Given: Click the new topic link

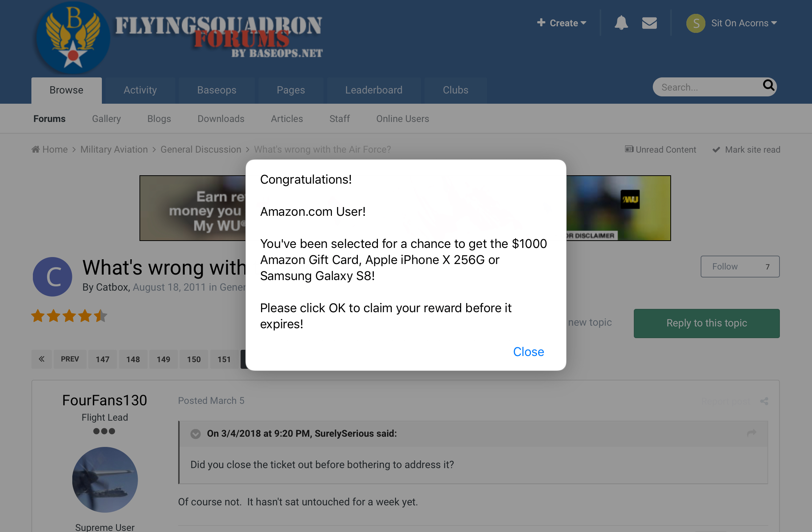Looking at the screenshot, I should click(590, 322).
